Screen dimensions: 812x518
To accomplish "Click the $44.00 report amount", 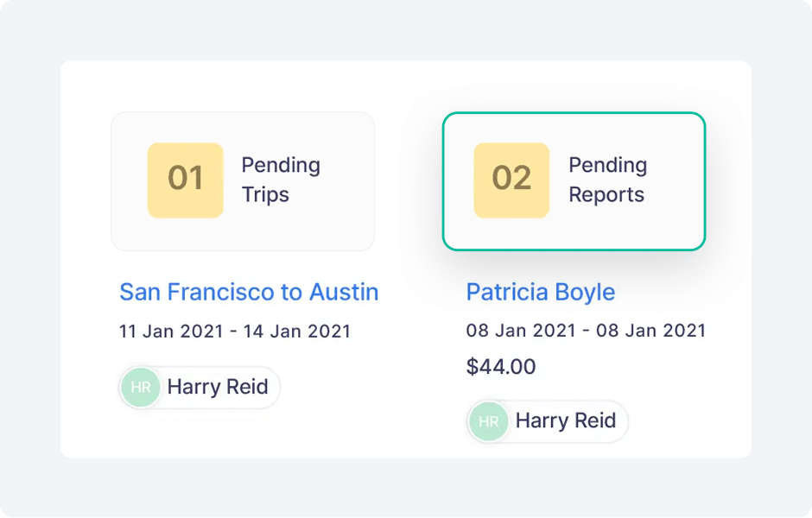I will [x=500, y=367].
